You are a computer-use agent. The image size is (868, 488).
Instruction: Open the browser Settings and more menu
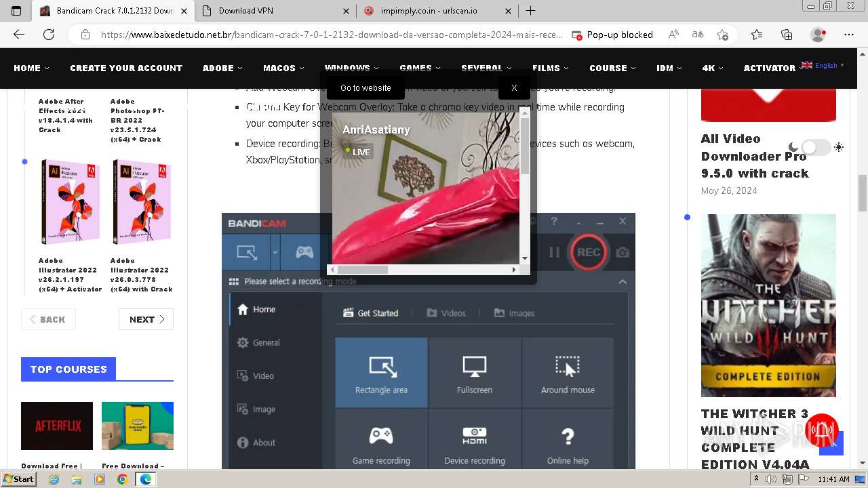point(849,35)
